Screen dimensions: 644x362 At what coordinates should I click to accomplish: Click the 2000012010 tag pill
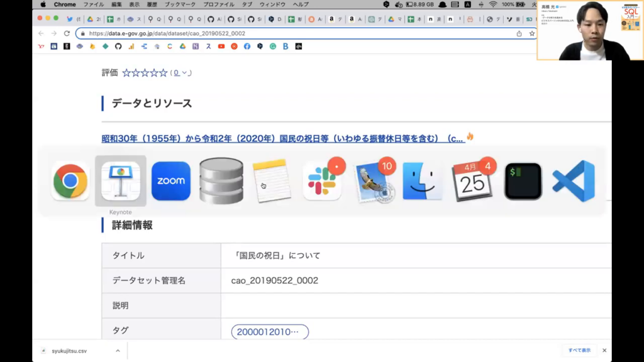click(x=270, y=332)
